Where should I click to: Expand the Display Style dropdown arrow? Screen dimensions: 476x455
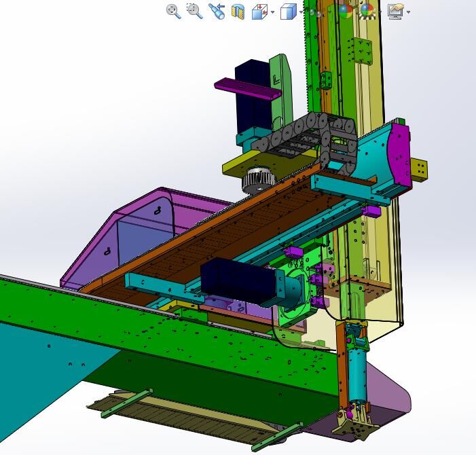pyautogui.click(x=301, y=12)
